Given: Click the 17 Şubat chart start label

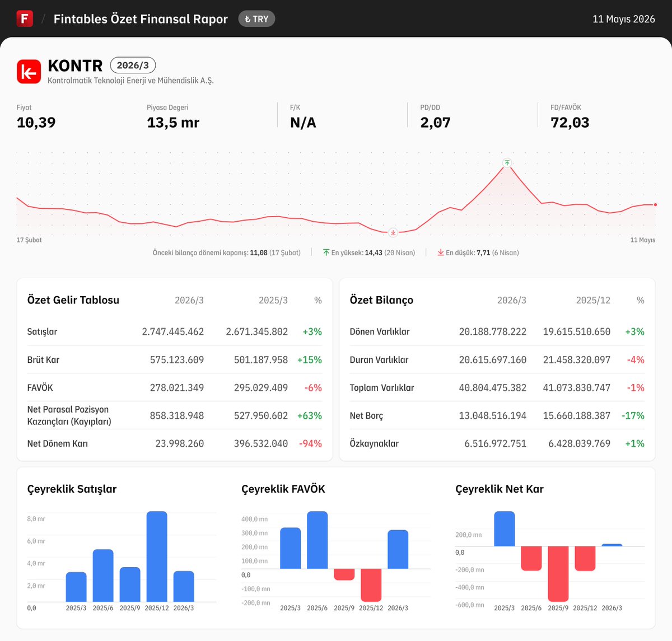Looking at the screenshot, I should point(29,240).
